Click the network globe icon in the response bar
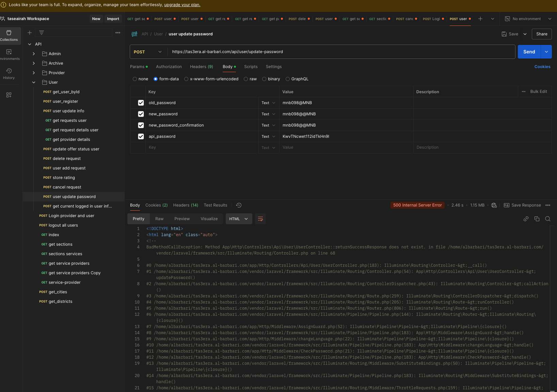 click(494, 205)
